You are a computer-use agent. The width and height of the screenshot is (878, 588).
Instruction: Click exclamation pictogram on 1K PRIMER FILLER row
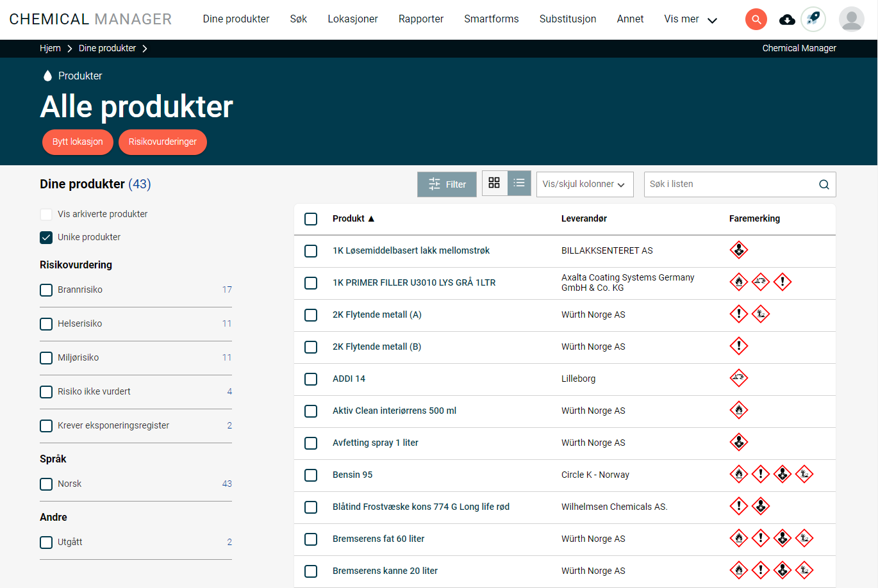tap(783, 282)
